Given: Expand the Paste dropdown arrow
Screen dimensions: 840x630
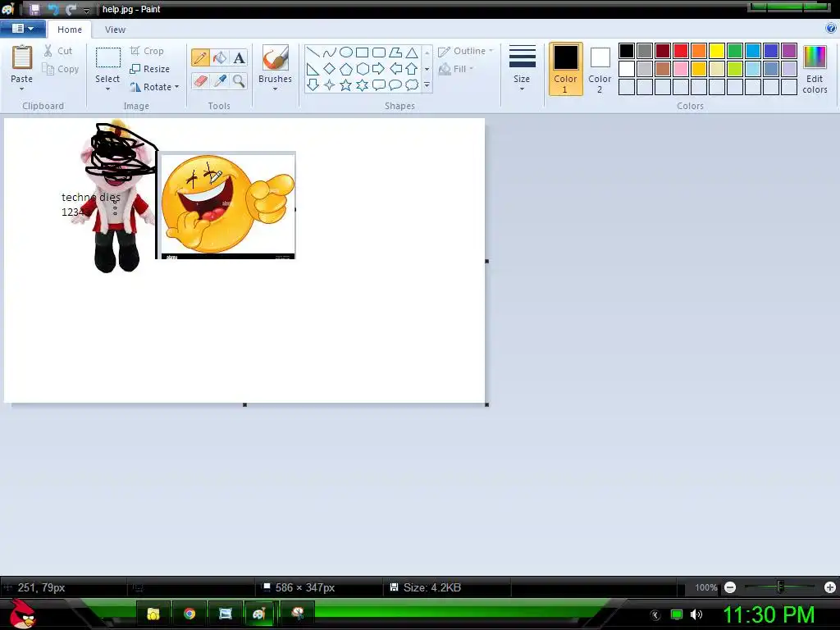Looking at the screenshot, I should (21, 89).
